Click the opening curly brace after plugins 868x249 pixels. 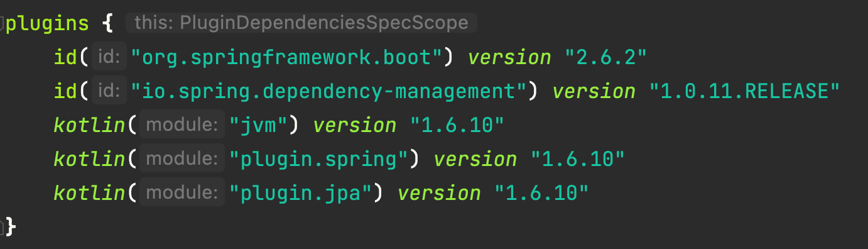[107, 24]
